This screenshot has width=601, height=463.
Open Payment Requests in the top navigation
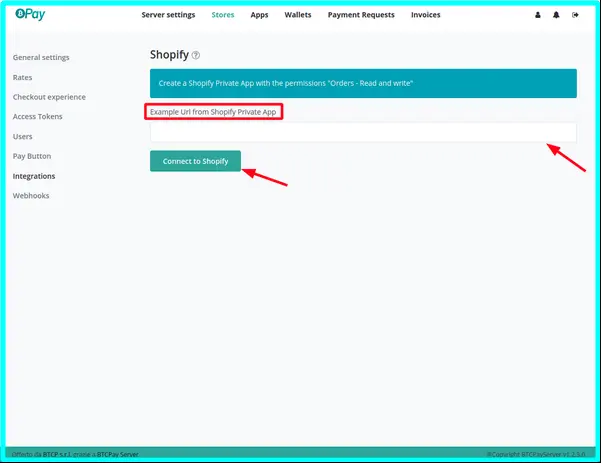[x=361, y=15]
